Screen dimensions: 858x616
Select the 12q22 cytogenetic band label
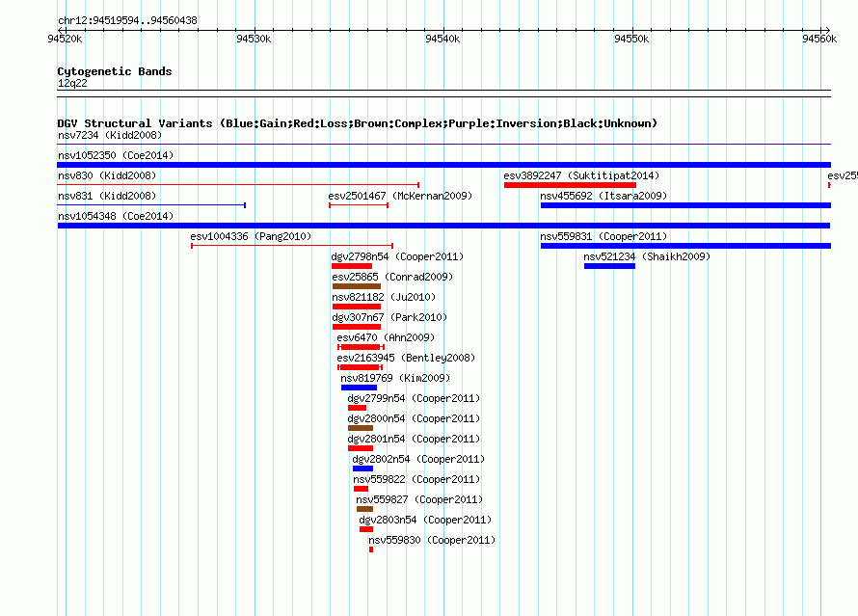tap(72, 83)
